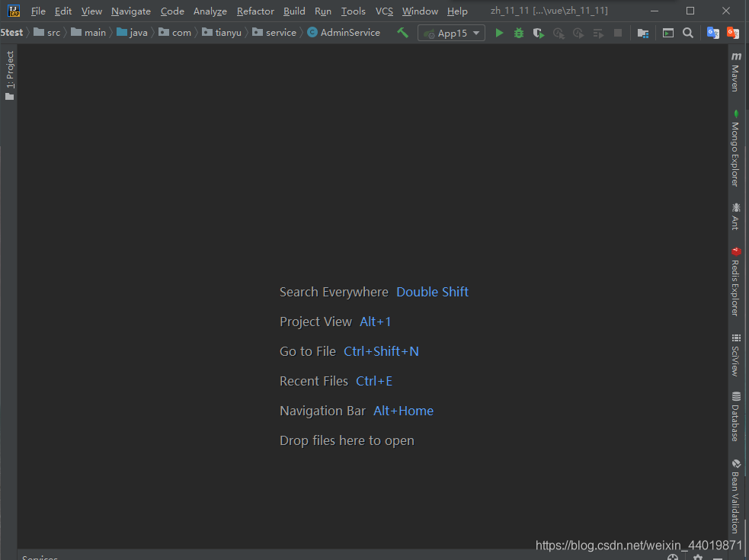Open the Tools menu

(x=353, y=11)
